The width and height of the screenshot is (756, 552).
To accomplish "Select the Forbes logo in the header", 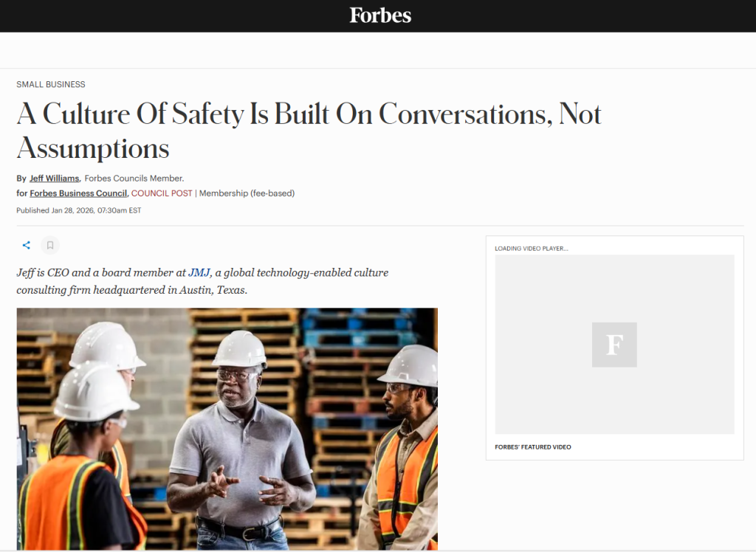I will tap(380, 15).
